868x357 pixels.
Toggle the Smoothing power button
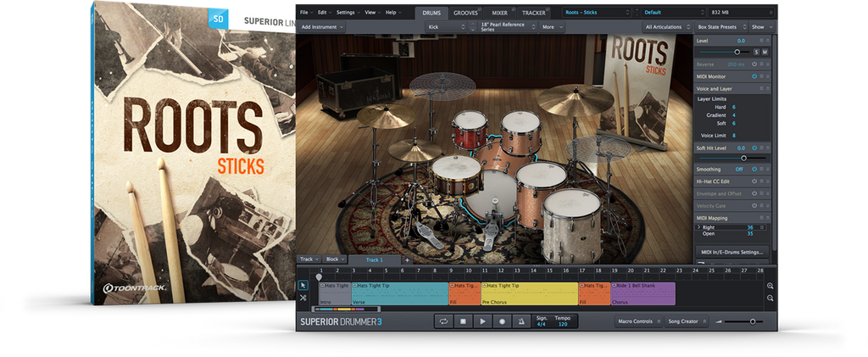click(x=754, y=170)
